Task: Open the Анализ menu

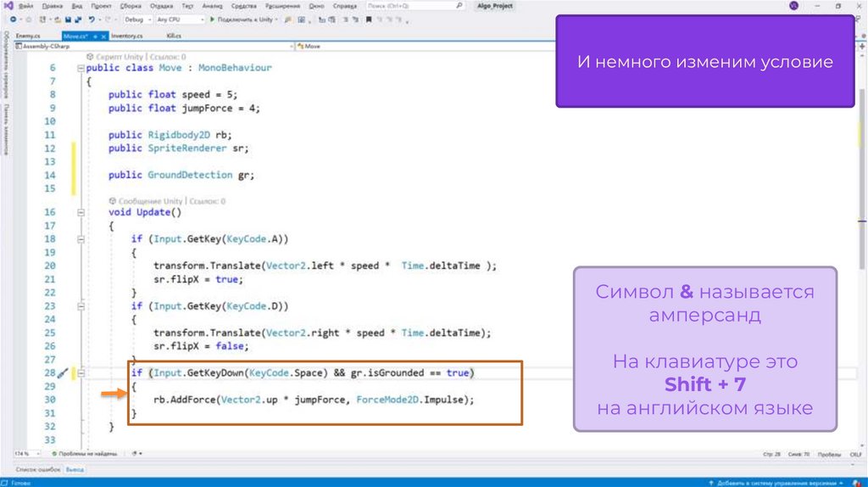Action: coord(212,6)
